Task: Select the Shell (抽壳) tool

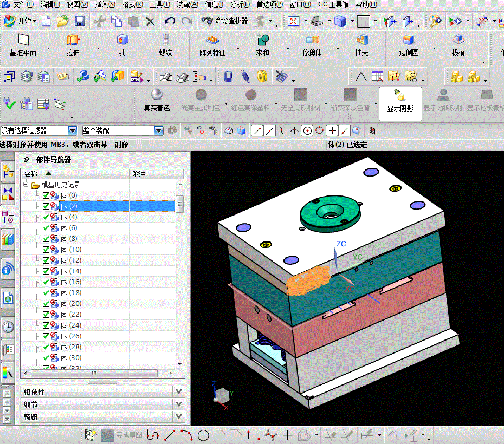Action: tap(361, 45)
